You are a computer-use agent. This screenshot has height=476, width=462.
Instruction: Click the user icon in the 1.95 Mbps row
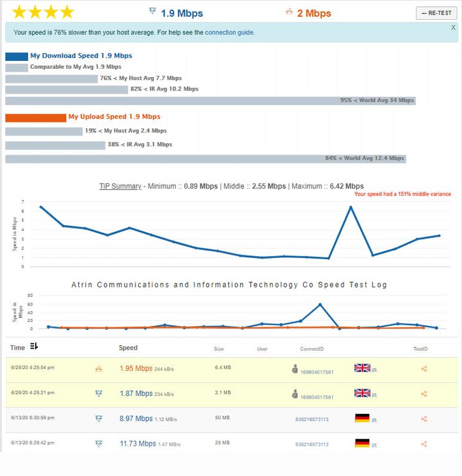[295, 368]
